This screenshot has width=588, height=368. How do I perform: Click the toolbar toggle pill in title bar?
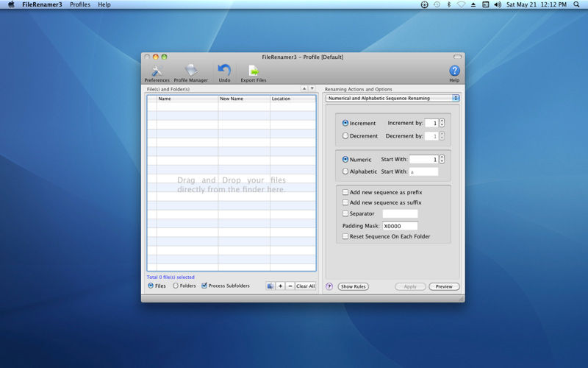click(457, 57)
